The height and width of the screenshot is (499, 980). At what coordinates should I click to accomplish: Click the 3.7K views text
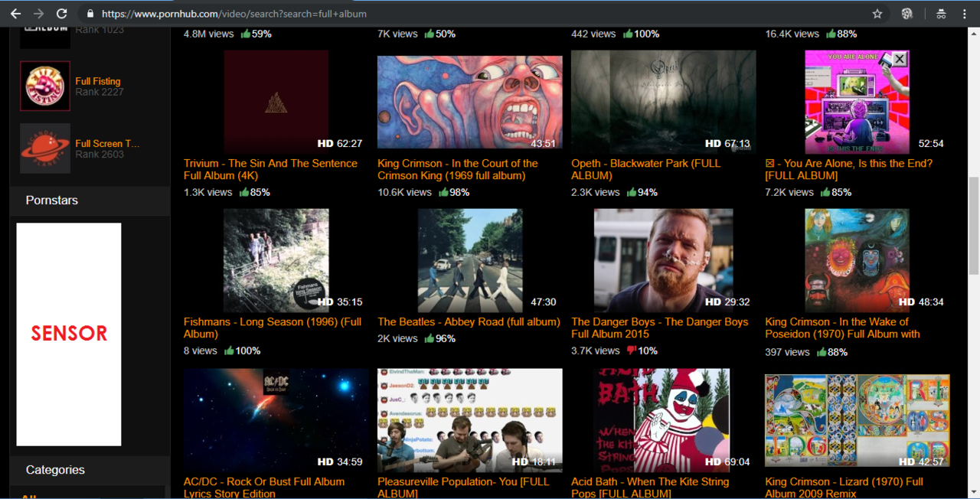595,351
